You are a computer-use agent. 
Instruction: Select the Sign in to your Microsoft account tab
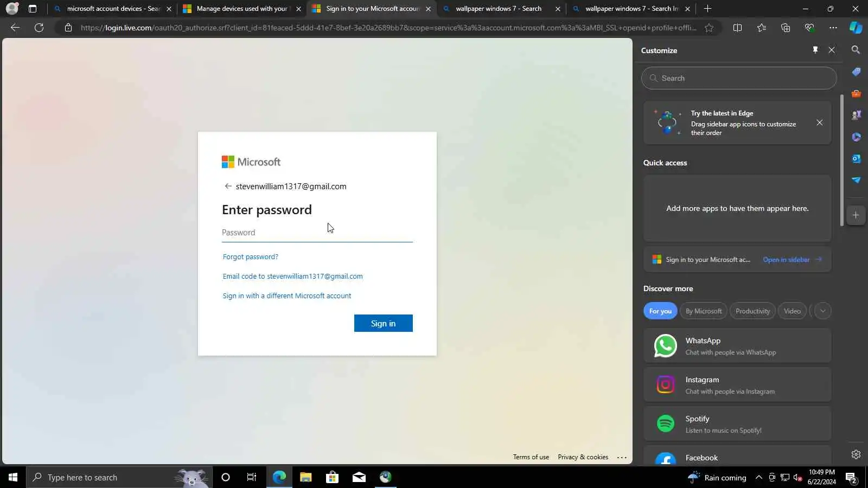coord(372,9)
